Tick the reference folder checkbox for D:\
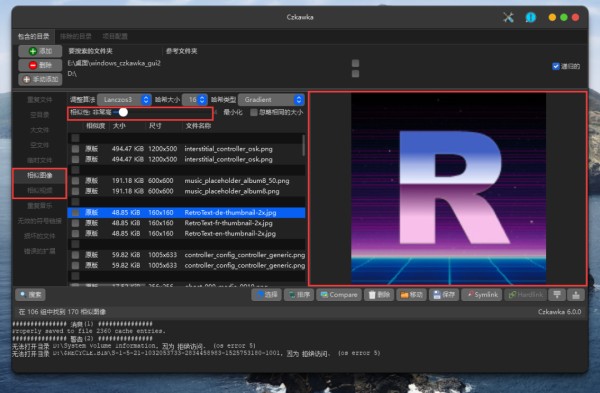This screenshot has width=600, height=393. click(x=355, y=73)
